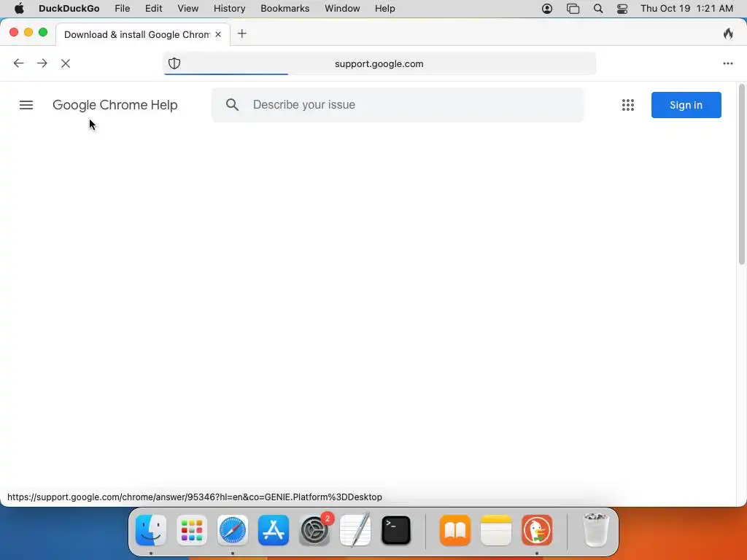Image resolution: width=747 pixels, height=560 pixels.
Task: Open Finder from the Dock
Action: [151, 530]
